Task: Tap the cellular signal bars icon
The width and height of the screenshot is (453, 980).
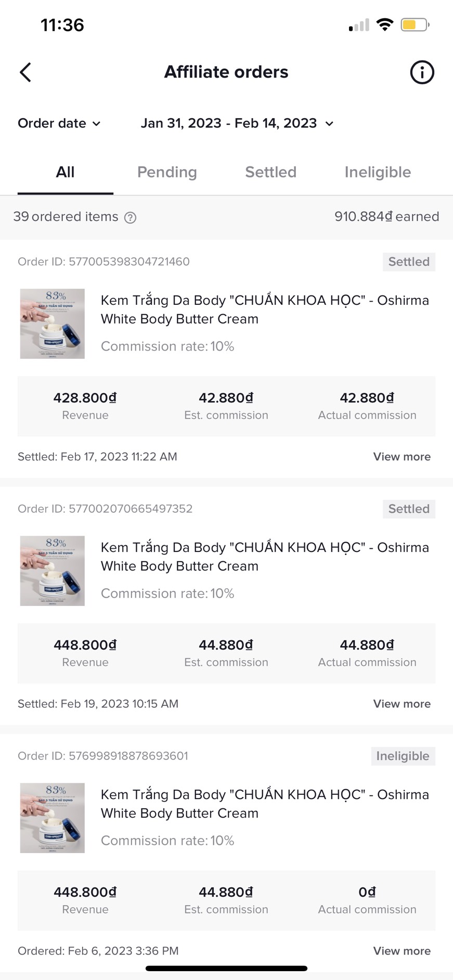Action: 359,25
